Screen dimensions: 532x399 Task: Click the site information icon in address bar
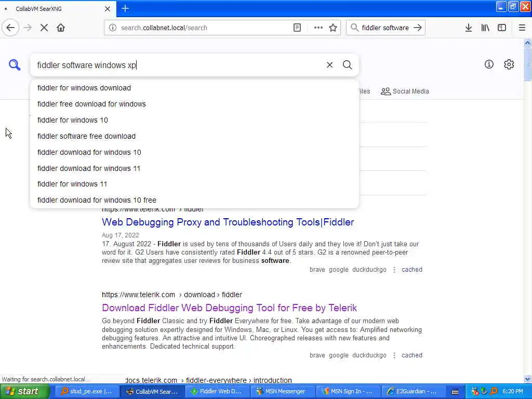pyautogui.click(x=113, y=28)
